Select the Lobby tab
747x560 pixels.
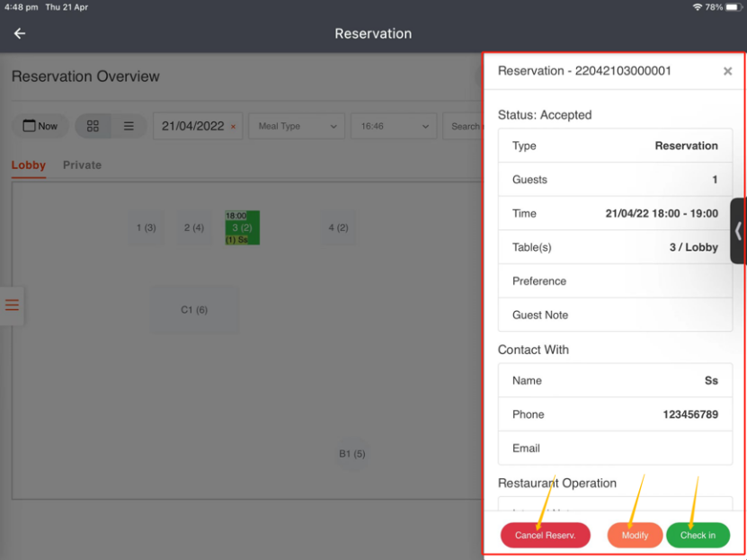28,165
